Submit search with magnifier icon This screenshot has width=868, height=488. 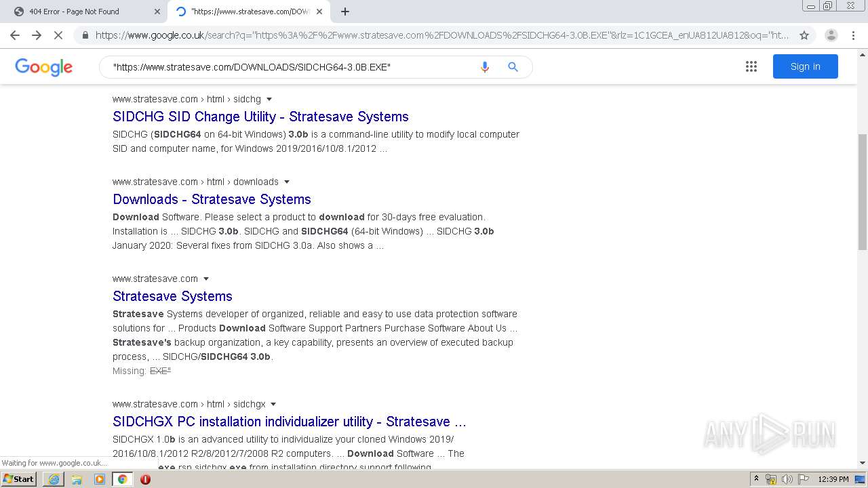point(513,66)
